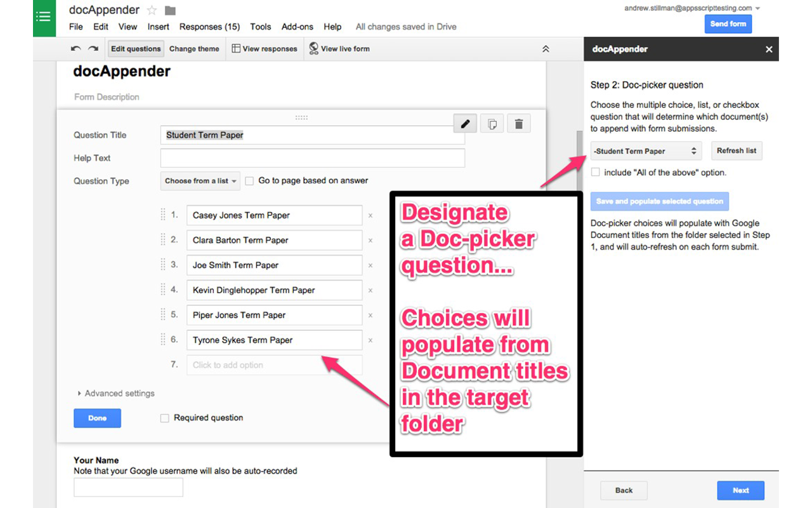Remove the Tyrone Sykes Term Paper option
The width and height of the screenshot is (812, 508).
(370, 340)
